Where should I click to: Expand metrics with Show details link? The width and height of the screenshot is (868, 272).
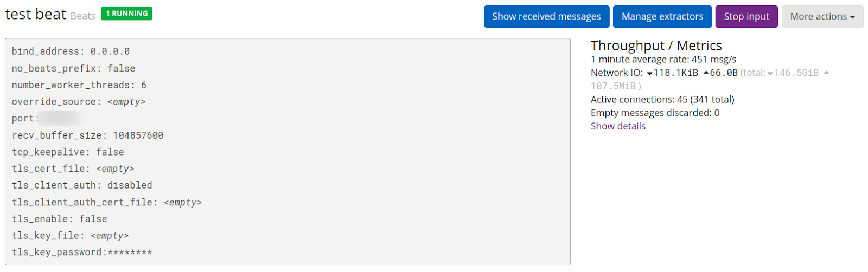point(618,126)
